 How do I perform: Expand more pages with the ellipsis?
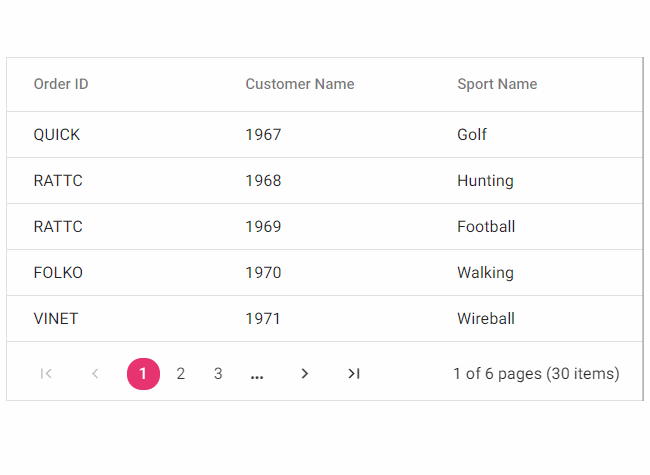click(257, 374)
